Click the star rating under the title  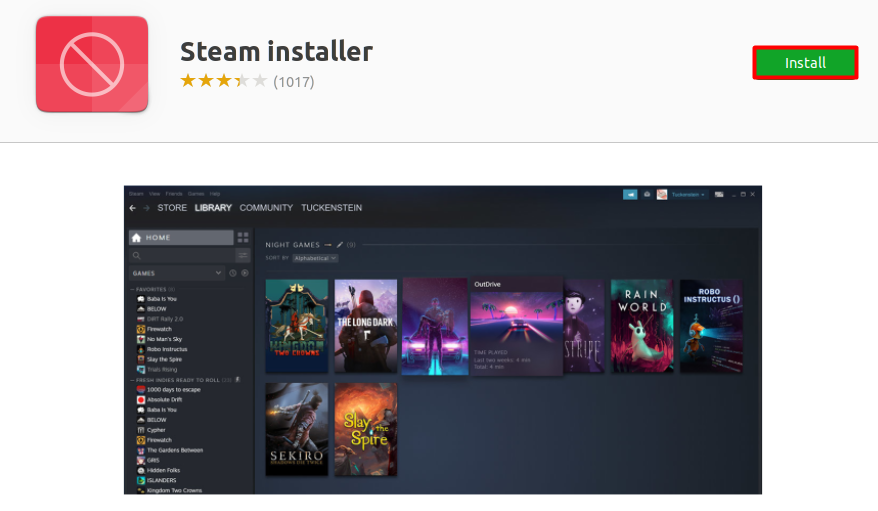pos(223,81)
